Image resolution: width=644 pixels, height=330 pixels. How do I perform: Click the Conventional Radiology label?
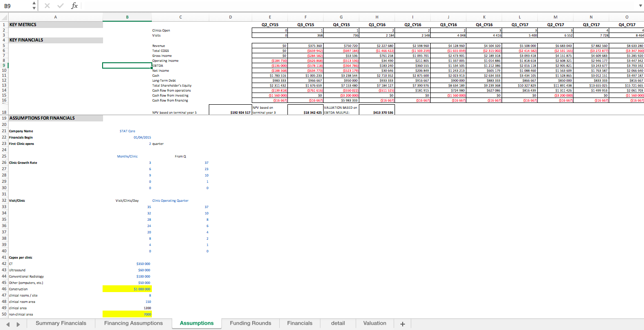pos(27,276)
